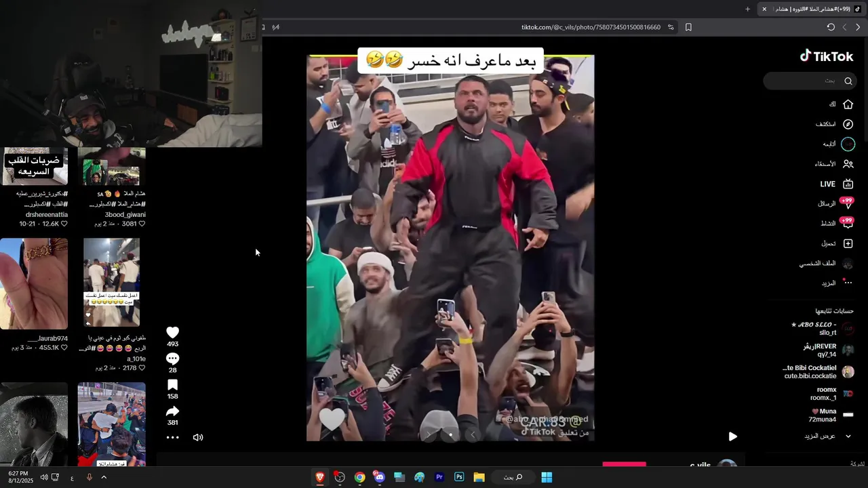Screen dimensions: 868x488
Task: Open the Messages icon with +99 badge
Action: pos(848,203)
